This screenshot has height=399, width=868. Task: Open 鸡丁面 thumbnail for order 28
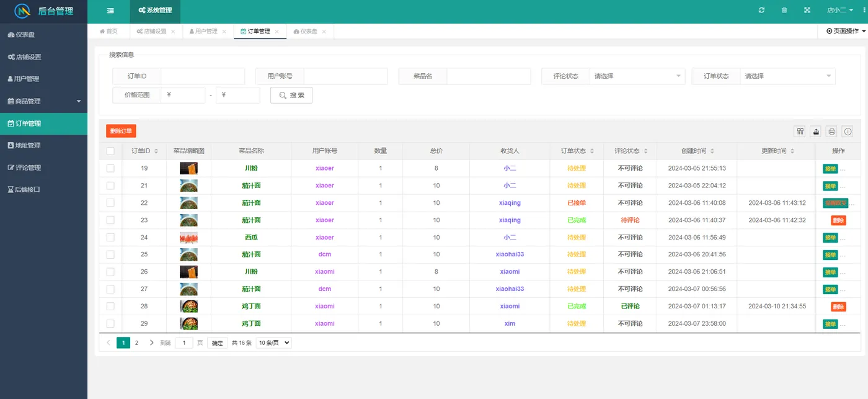pos(188,307)
